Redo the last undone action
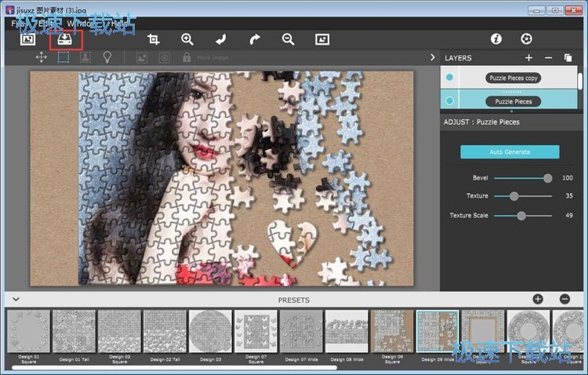 tap(254, 38)
